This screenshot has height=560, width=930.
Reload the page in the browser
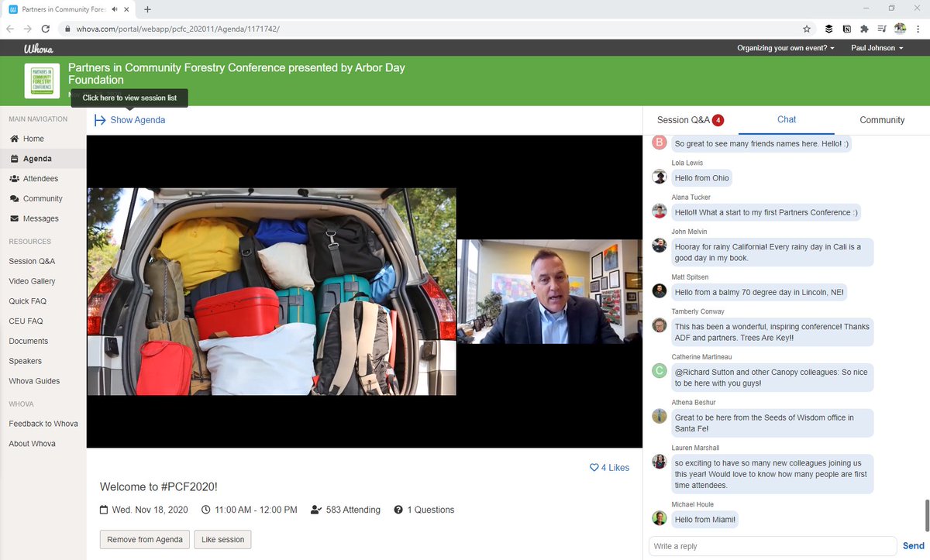point(46,29)
